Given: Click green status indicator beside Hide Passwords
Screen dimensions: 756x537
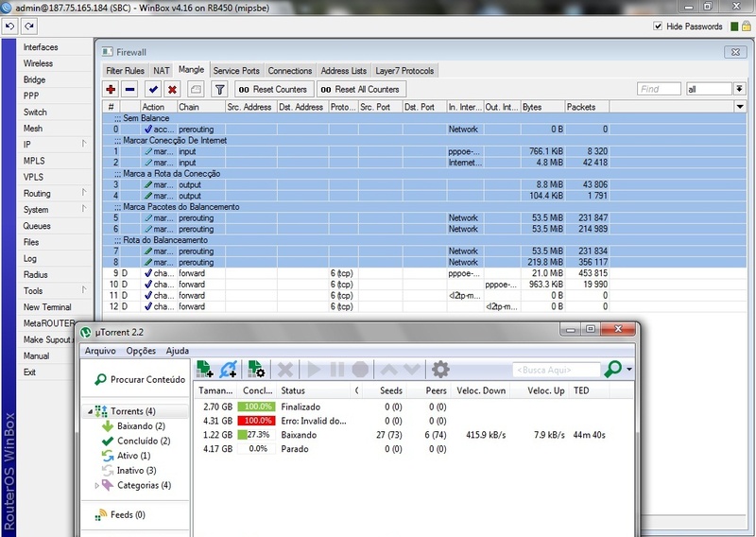Looking at the screenshot, I should [734, 26].
